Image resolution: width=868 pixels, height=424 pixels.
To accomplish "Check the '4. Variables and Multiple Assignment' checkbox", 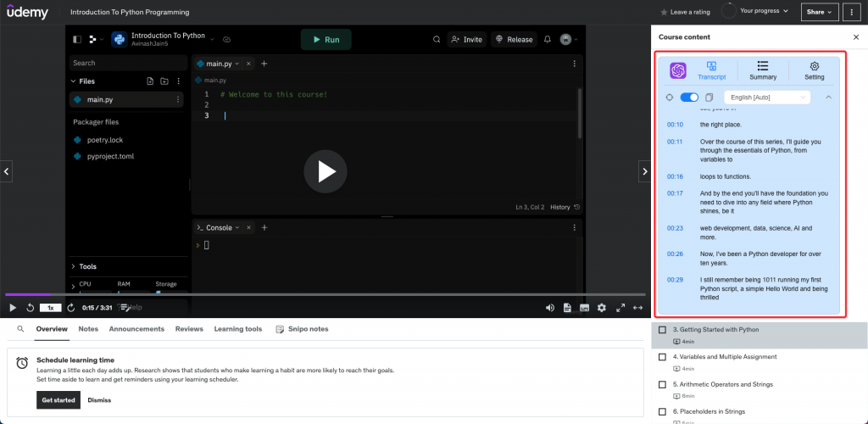I will 662,357.
